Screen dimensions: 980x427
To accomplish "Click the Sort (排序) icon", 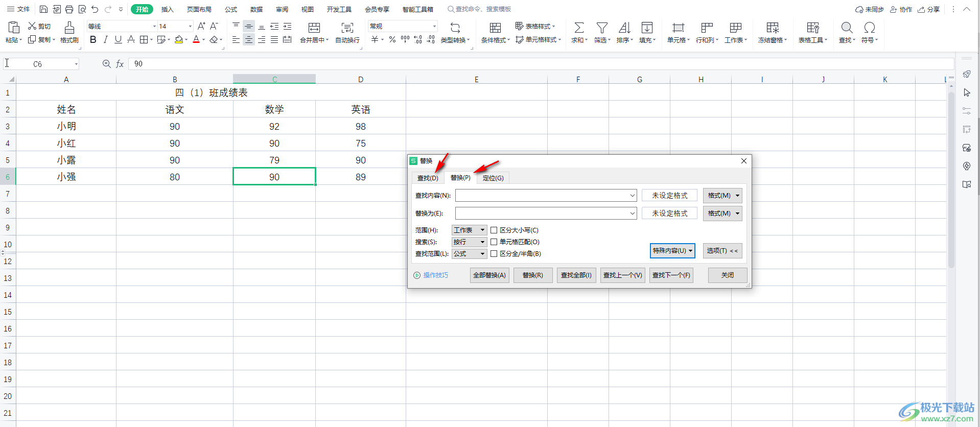I will pos(624,28).
